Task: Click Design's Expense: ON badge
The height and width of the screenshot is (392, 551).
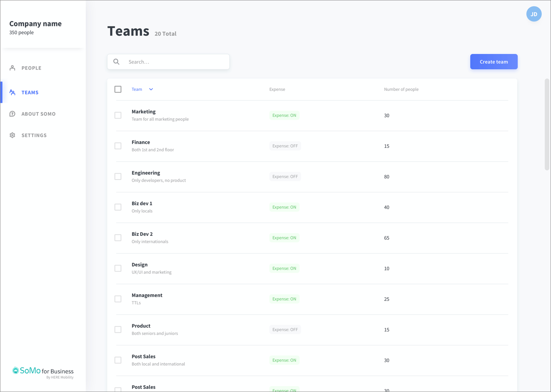Action: [284, 268]
